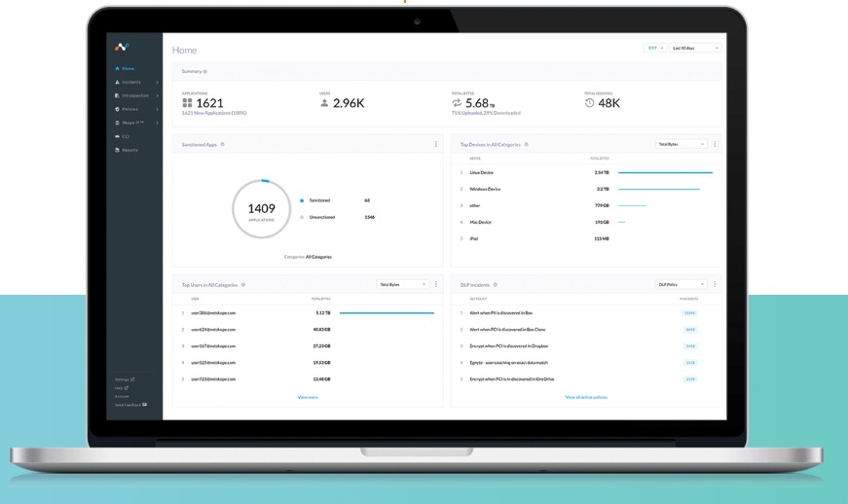This screenshot has height=504, width=848.
Task: Click 71% Uploaded, 29% Downloaded link
Action: (x=486, y=113)
